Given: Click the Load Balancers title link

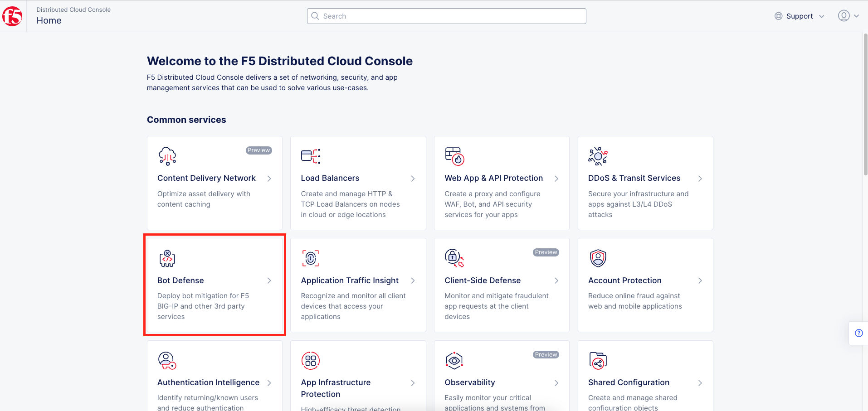Looking at the screenshot, I should 330,178.
